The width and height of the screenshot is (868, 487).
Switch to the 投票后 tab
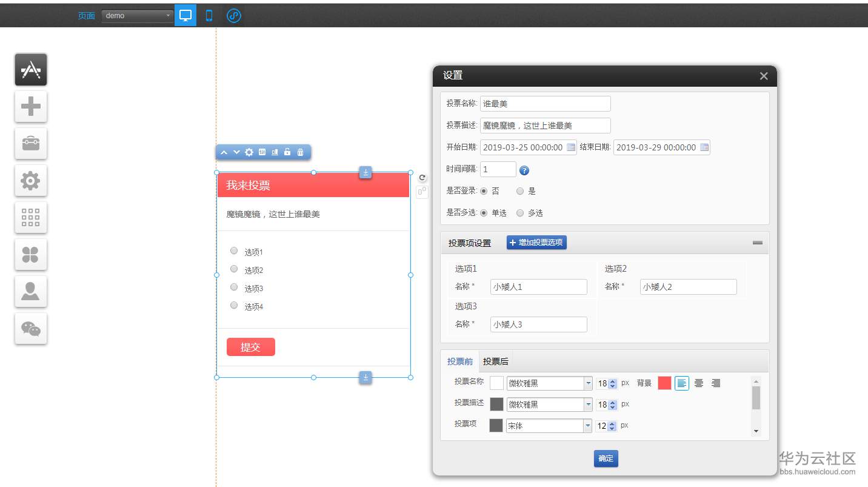point(496,361)
